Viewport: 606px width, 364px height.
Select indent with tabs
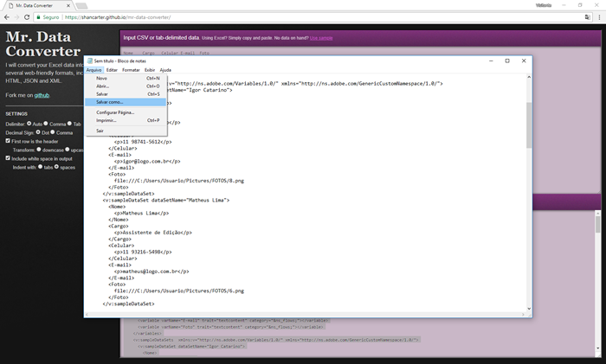click(40, 167)
